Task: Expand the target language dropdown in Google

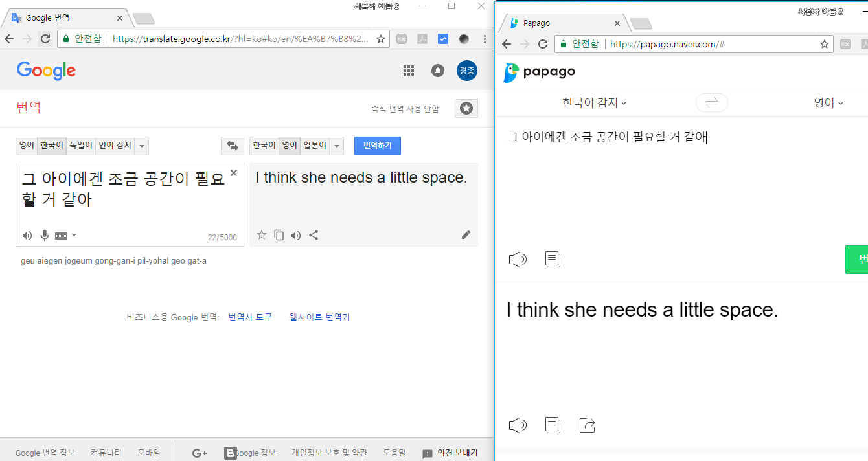Action: tap(336, 146)
